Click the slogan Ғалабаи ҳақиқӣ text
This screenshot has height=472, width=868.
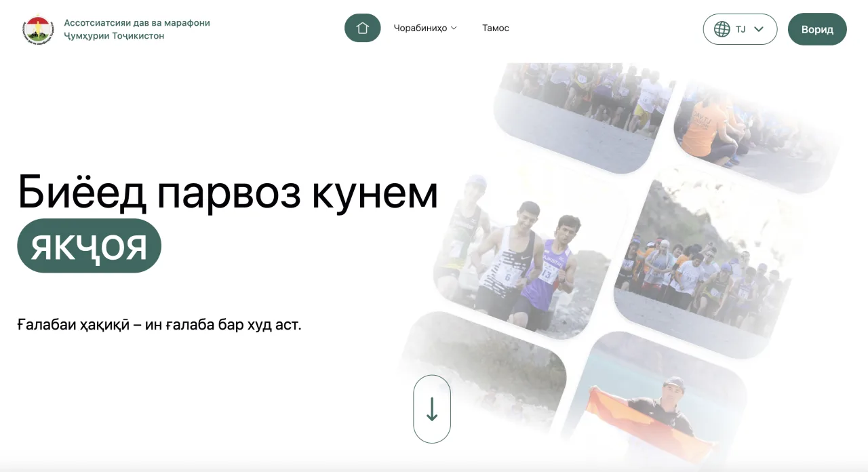click(159, 324)
